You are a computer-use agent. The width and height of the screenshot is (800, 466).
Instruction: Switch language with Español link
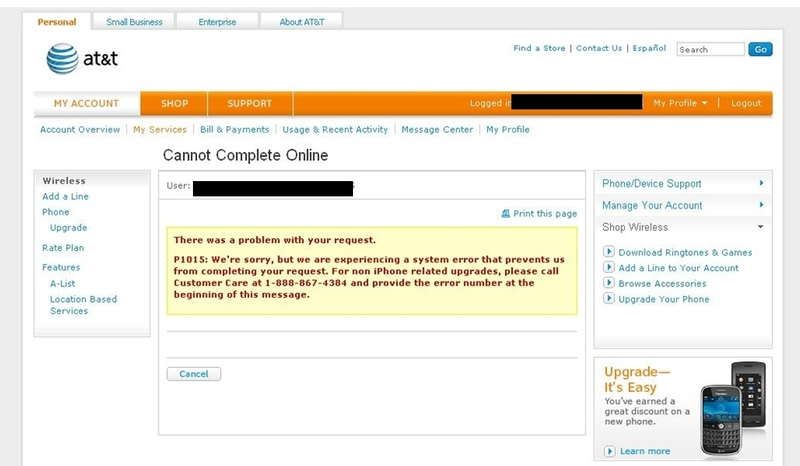649,48
